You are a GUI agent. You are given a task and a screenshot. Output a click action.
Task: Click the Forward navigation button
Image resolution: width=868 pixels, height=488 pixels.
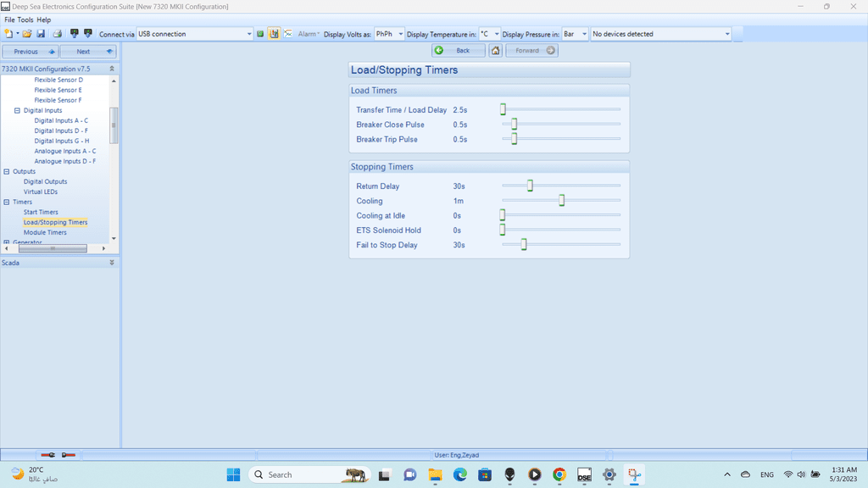click(x=532, y=50)
